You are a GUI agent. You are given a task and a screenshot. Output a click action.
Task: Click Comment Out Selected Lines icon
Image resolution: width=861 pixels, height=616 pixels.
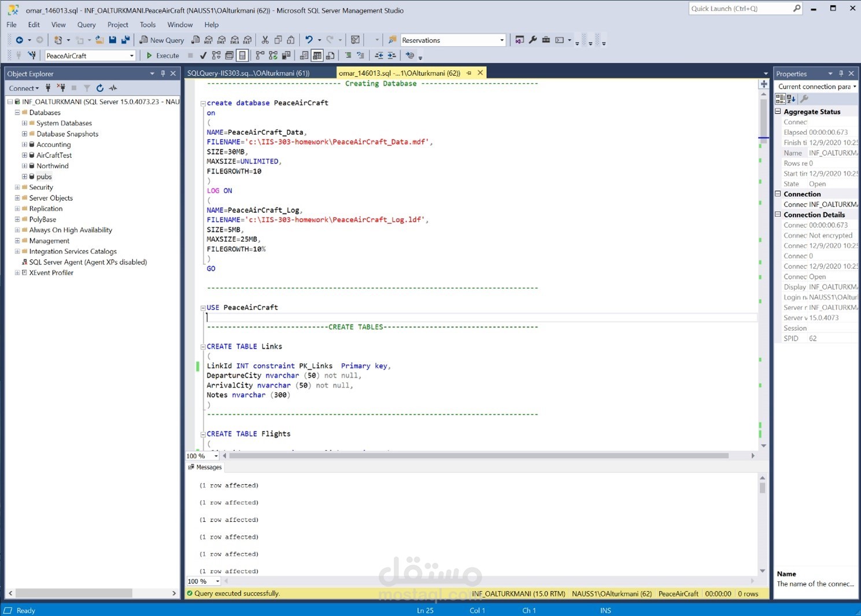point(348,56)
